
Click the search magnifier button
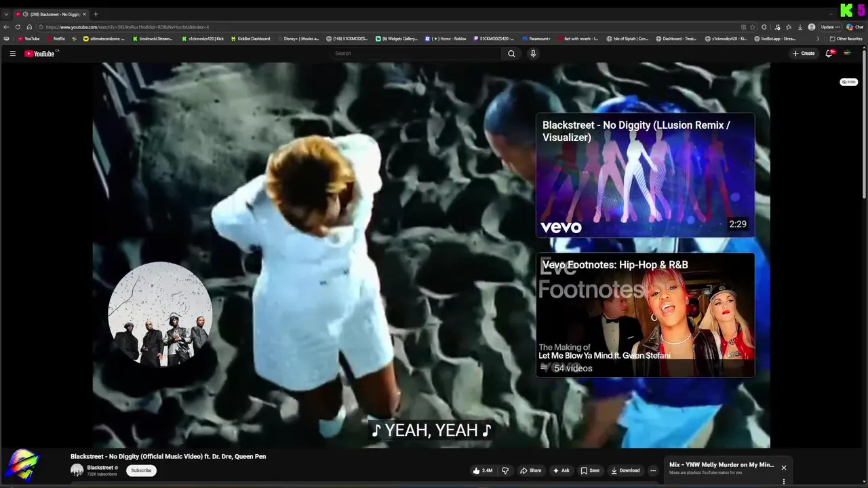pos(511,54)
